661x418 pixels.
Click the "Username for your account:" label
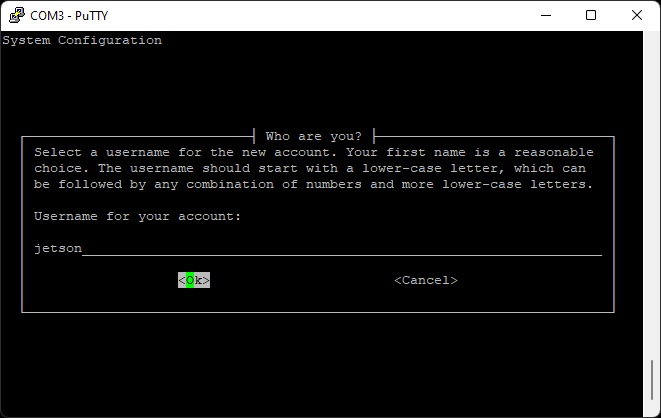click(138, 216)
